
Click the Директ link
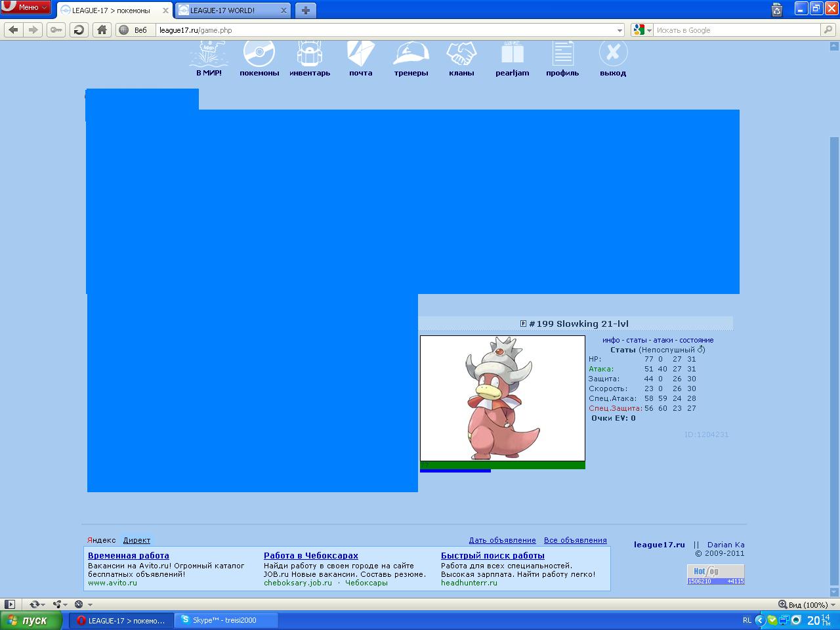(136, 540)
